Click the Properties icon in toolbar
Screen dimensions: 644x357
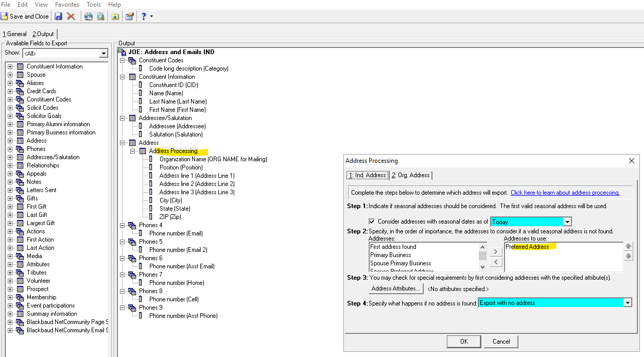point(129,16)
